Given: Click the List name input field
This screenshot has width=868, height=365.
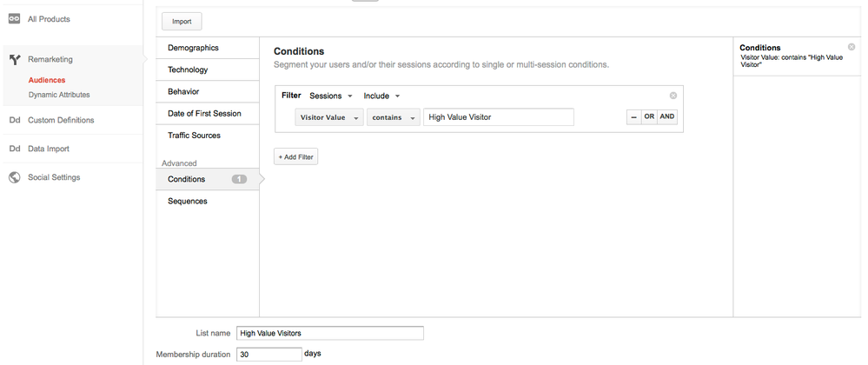Looking at the screenshot, I should (x=329, y=333).
